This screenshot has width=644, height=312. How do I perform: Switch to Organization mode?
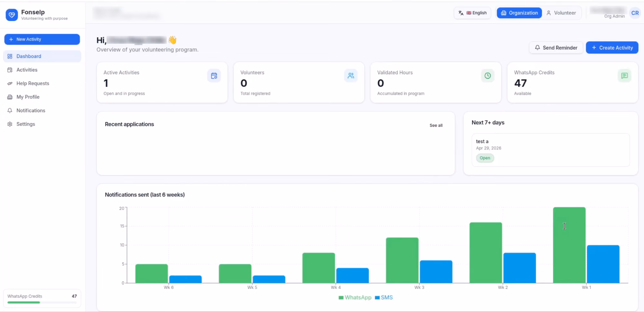click(x=519, y=13)
